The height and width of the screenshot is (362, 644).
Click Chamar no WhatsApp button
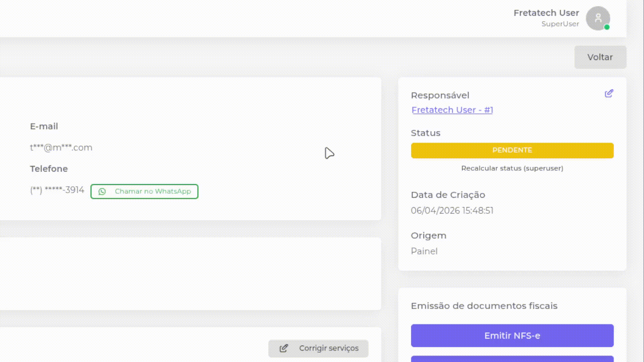pos(144,191)
